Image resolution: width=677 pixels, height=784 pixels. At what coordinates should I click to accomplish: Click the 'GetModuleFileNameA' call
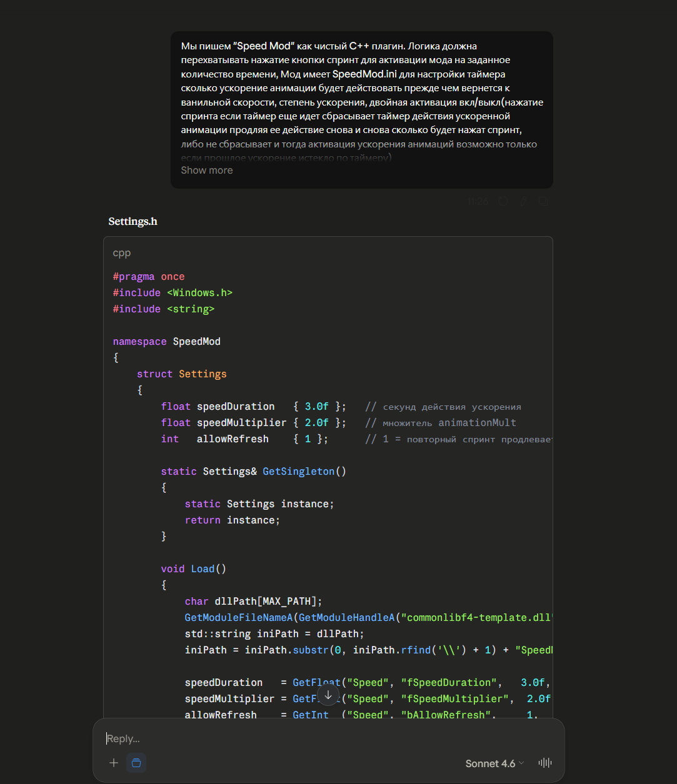[x=239, y=618]
